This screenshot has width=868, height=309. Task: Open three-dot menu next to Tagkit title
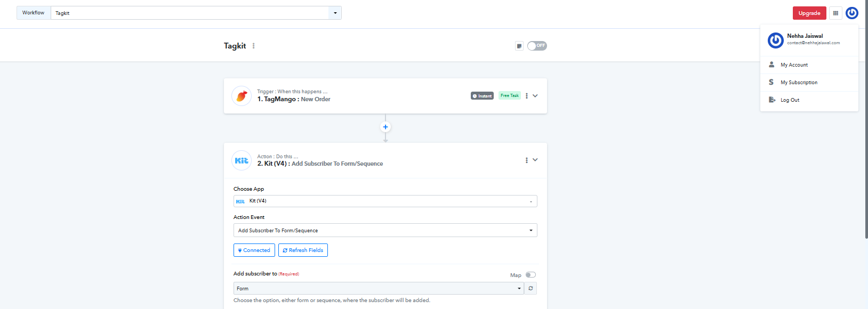253,46
